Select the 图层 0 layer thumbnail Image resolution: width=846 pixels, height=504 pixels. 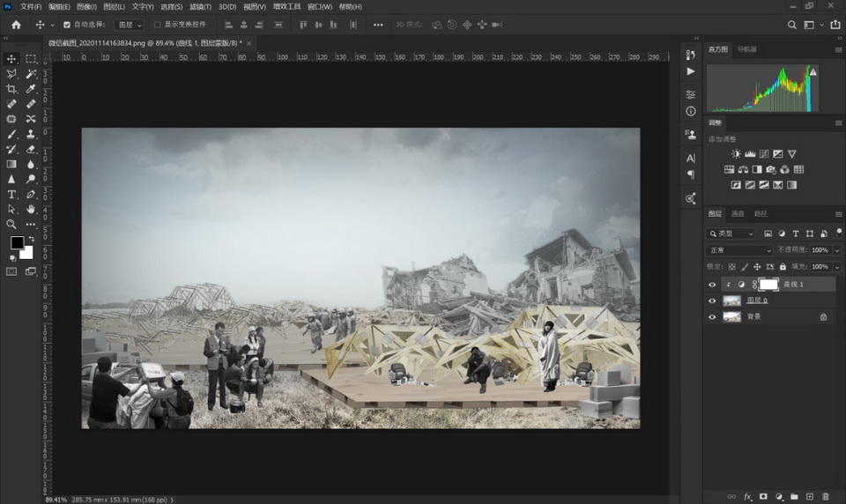[x=731, y=300]
